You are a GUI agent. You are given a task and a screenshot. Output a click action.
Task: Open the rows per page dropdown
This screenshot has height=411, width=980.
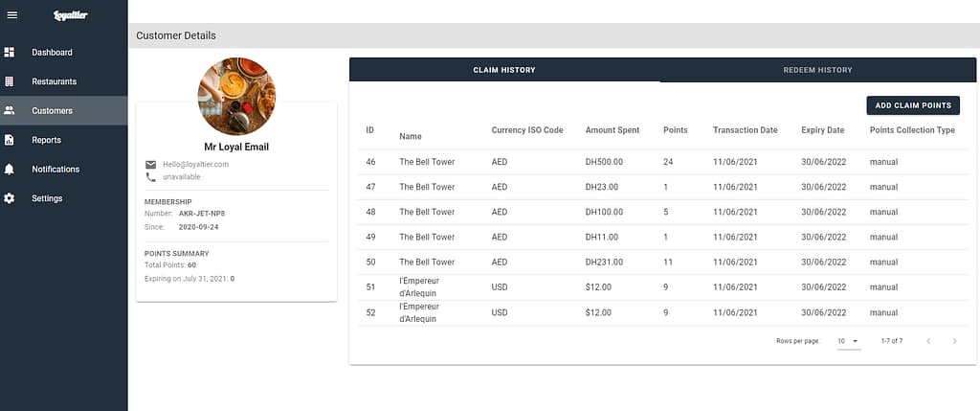coord(848,341)
